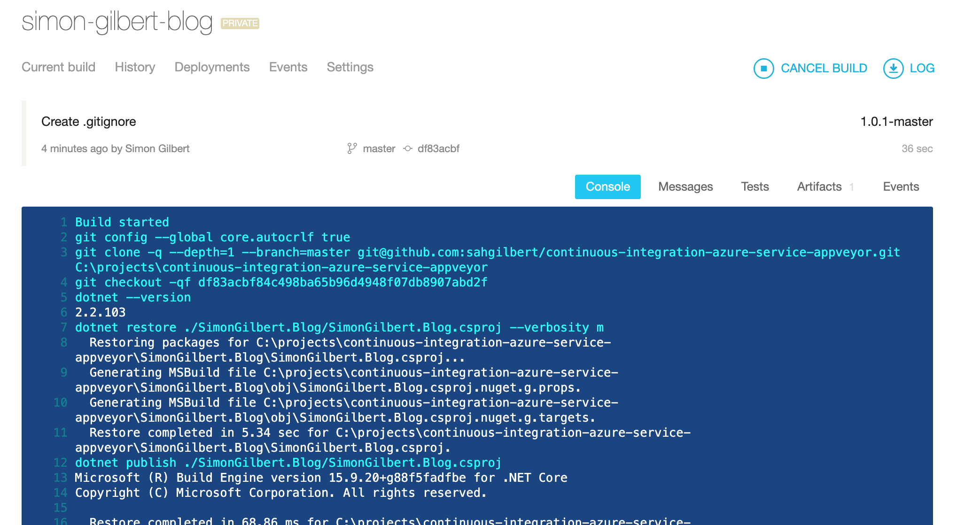Go to the project Events tab

pyautogui.click(x=288, y=67)
